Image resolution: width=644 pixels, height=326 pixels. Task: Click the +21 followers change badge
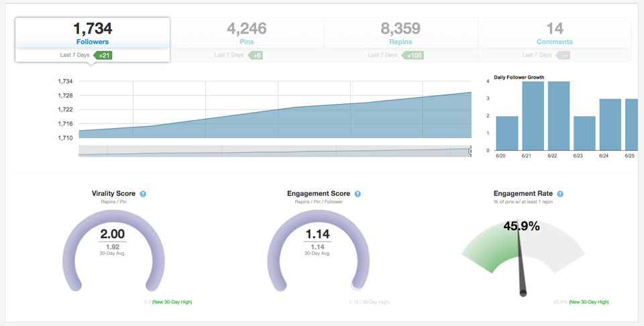click(x=104, y=55)
